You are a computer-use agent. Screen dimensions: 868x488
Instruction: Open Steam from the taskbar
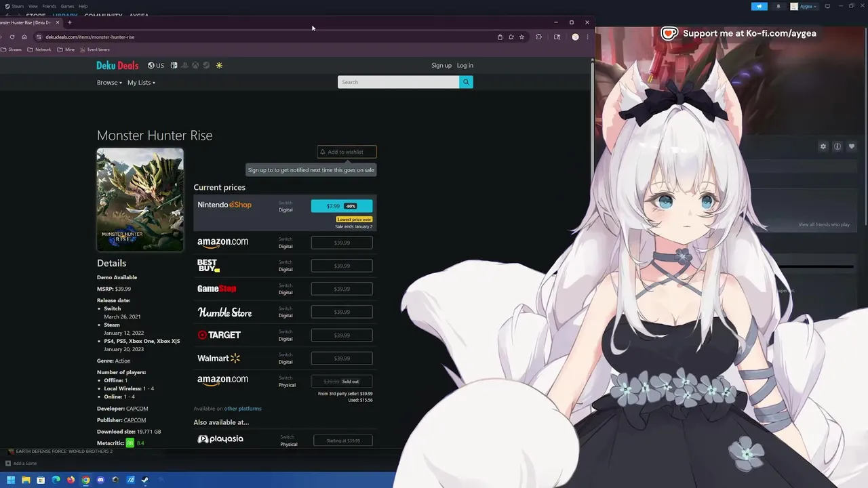(145, 480)
